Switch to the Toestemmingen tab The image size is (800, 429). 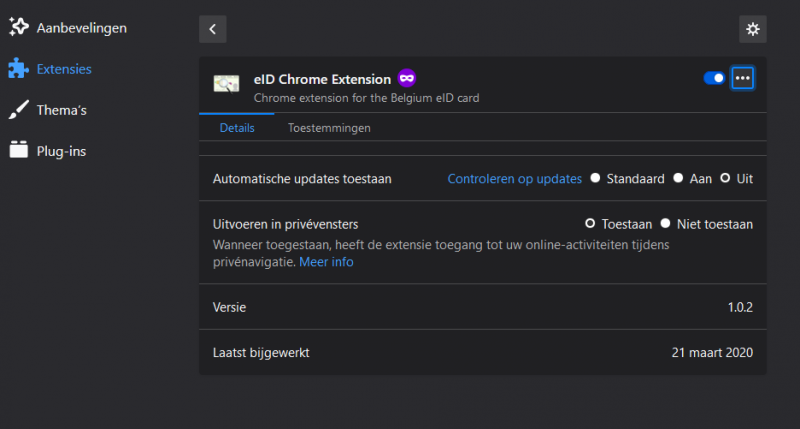pyautogui.click(x=329, y=128)
